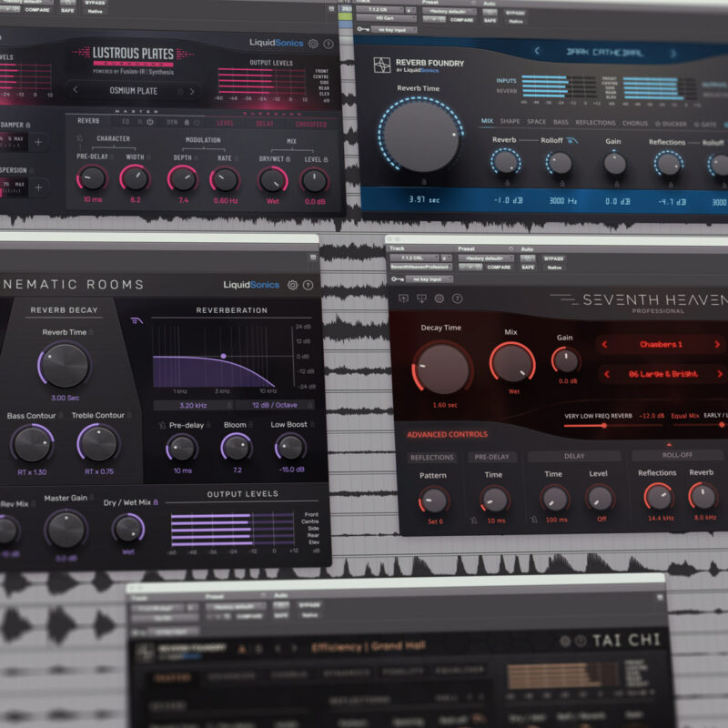This screenshot has width=728, height=728.
Task: Click Rolloff filter icon in Reverb Foundry
Action: click(x=572, y=140)
